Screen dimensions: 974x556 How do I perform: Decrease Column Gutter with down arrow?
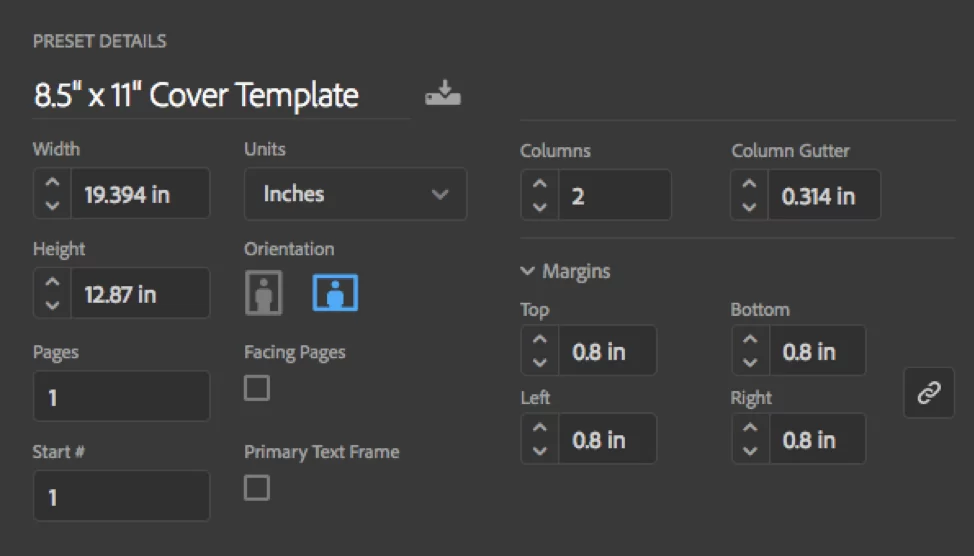tap(750, 207)
